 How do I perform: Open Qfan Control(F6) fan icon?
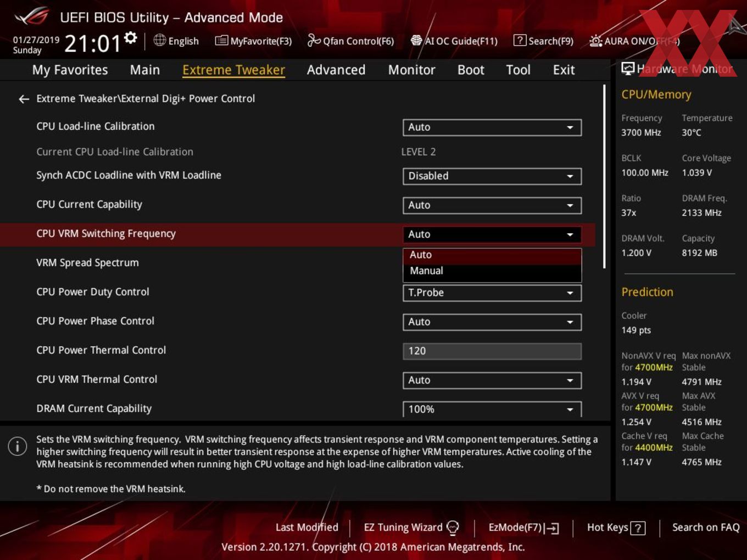(314, 40)
